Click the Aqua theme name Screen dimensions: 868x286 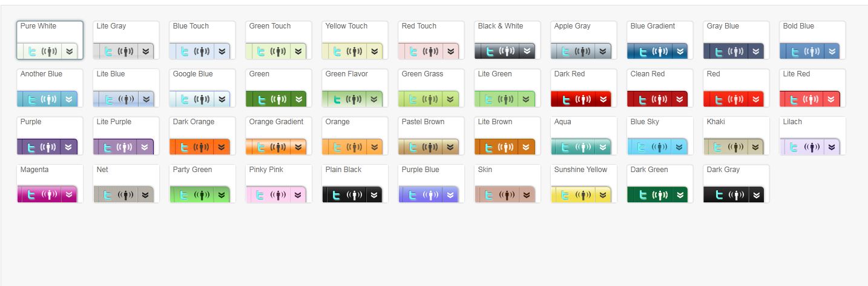[x=563, y=122]
